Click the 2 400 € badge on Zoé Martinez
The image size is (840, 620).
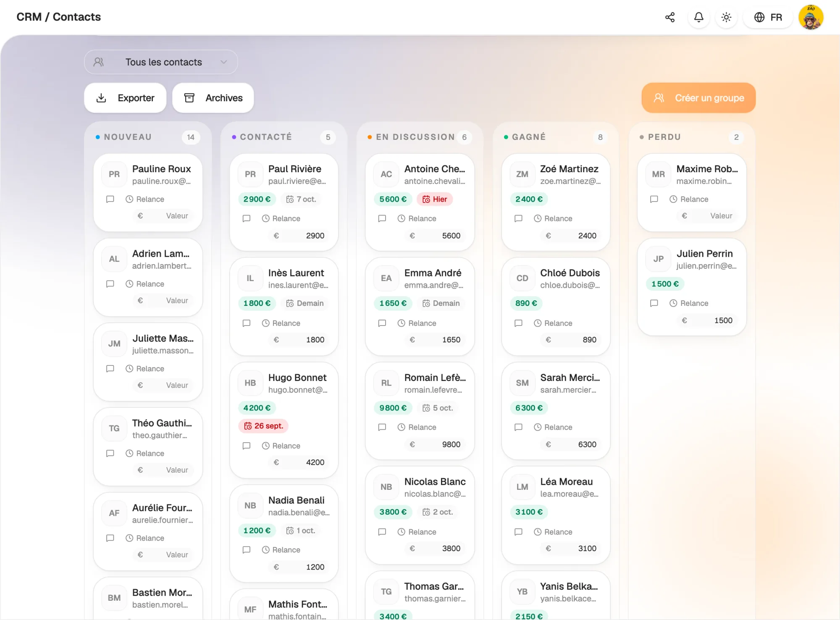point(529,199)
